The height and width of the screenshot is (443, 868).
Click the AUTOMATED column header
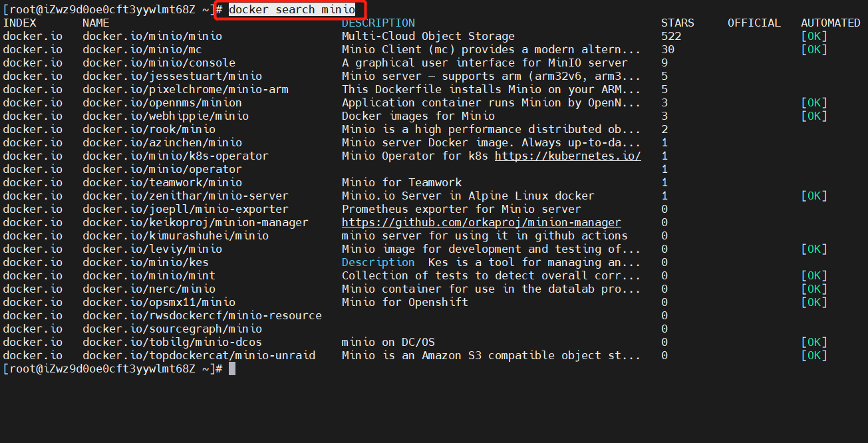point(831,23)
